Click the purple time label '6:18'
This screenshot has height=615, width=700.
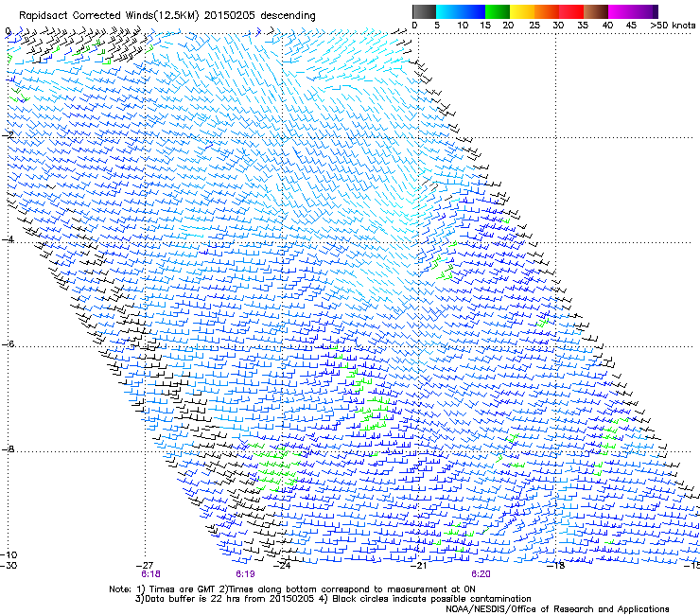(x=150, y=574)
